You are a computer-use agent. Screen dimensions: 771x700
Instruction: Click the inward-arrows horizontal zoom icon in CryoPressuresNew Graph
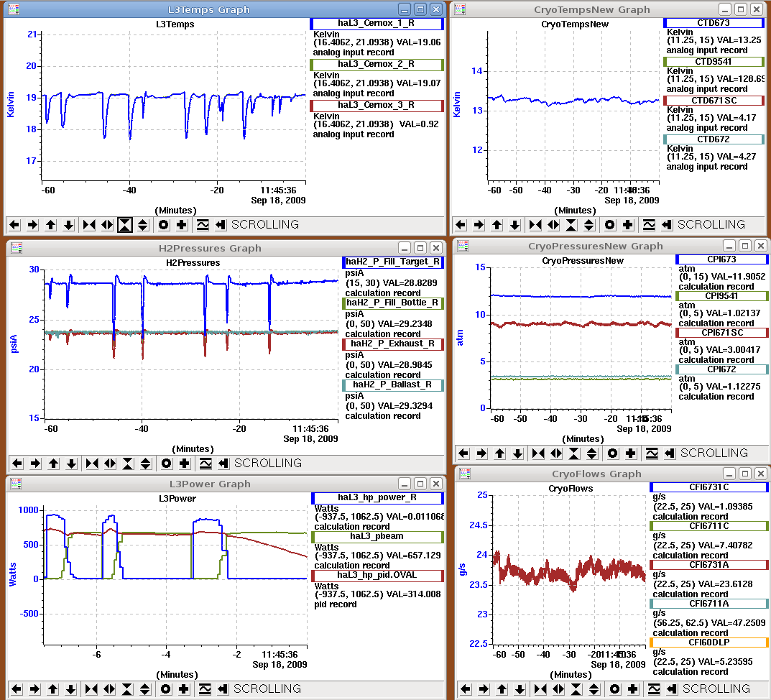pos(538,453)
